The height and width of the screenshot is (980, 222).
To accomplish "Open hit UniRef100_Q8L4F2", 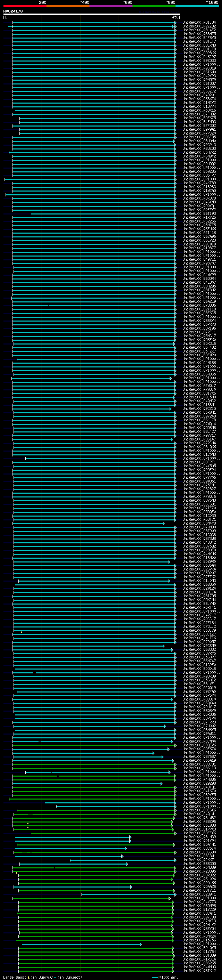I will coord(199,30).
